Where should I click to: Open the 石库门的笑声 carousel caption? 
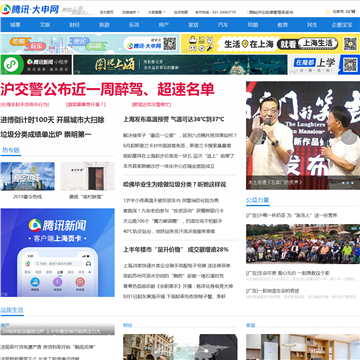coord(276,183)
